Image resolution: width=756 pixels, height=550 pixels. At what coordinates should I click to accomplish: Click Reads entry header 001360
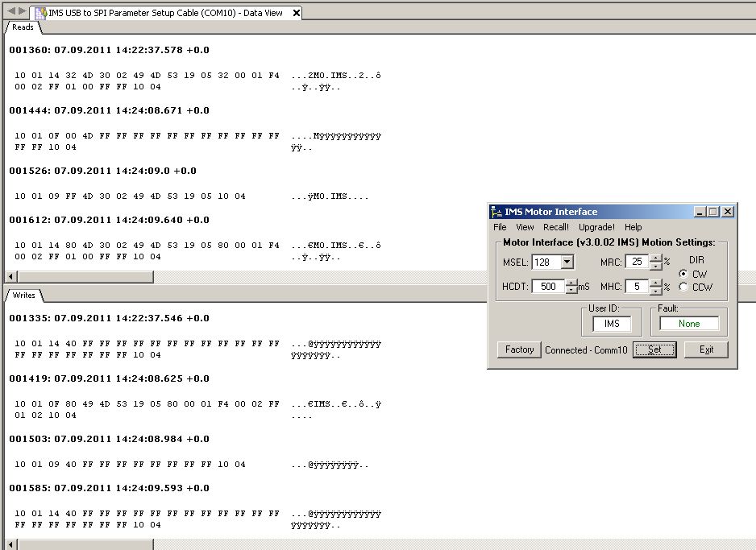tap(109, 50)
